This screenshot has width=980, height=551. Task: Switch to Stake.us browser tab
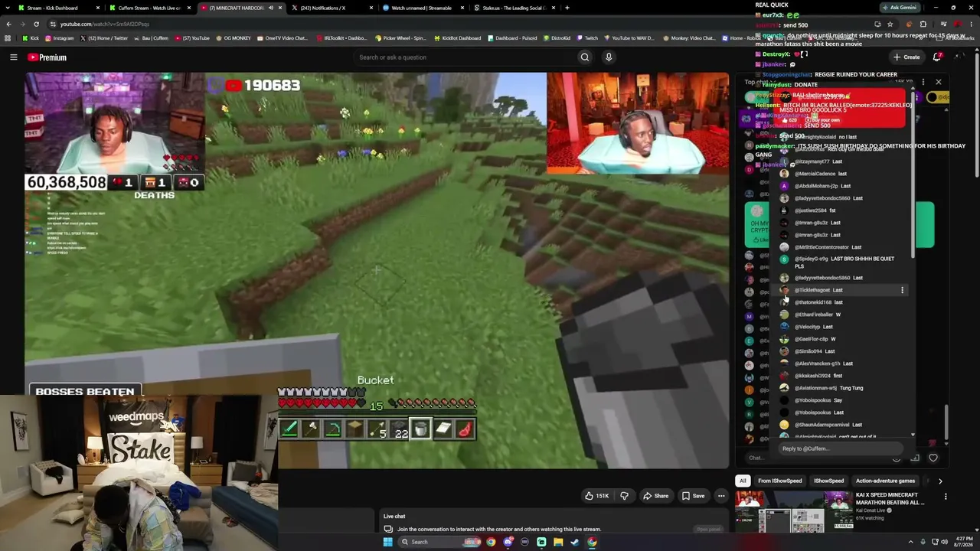(513, 8)
